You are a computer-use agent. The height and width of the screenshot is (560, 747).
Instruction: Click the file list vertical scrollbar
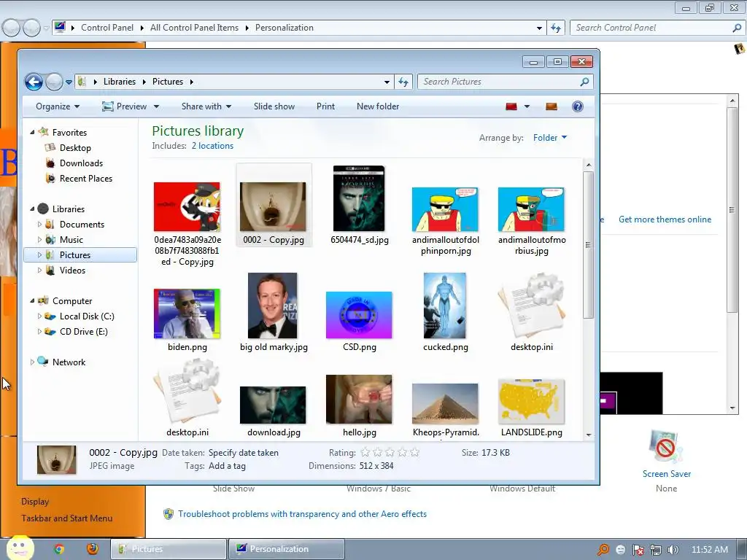[589, 245]
